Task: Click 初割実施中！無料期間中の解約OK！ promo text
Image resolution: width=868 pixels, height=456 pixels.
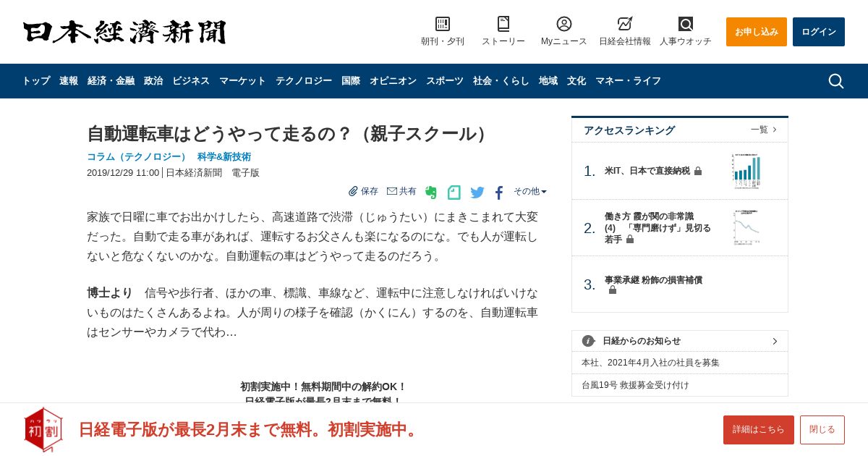Action: (x=323, y=387)
